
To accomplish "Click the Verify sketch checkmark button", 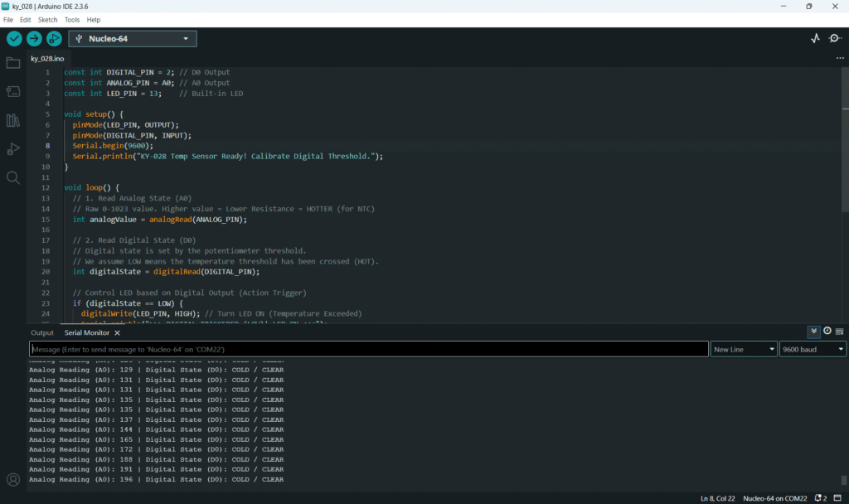I will [14, 38].
